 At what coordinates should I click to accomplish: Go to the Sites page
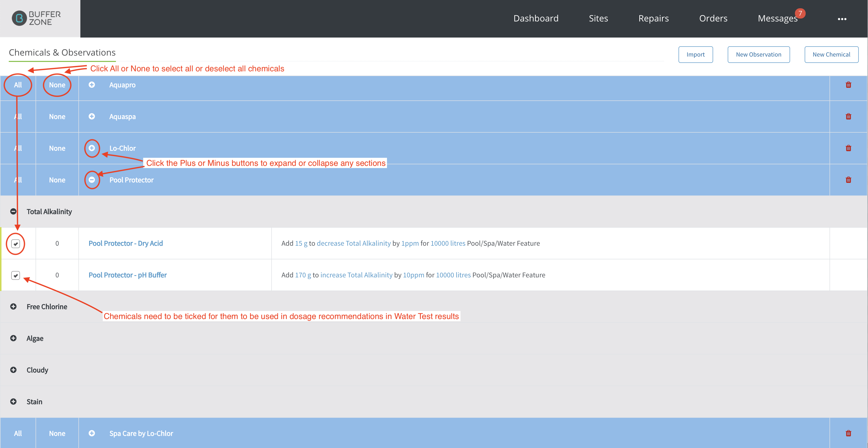[598, 18]
